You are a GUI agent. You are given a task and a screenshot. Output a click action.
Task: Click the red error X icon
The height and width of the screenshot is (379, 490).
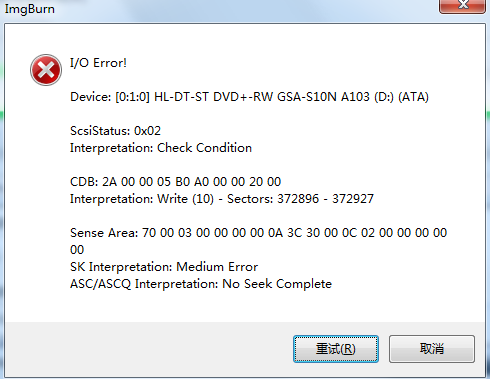[46, 70]
